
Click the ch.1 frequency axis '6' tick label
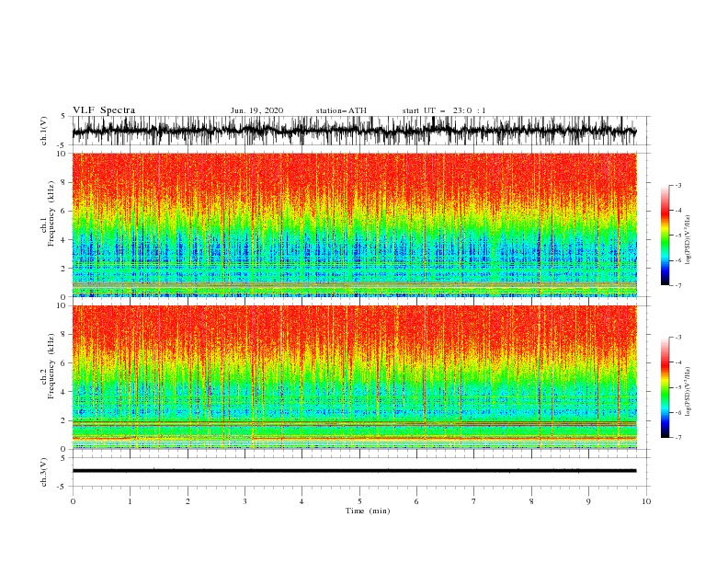tap(63, 211)
